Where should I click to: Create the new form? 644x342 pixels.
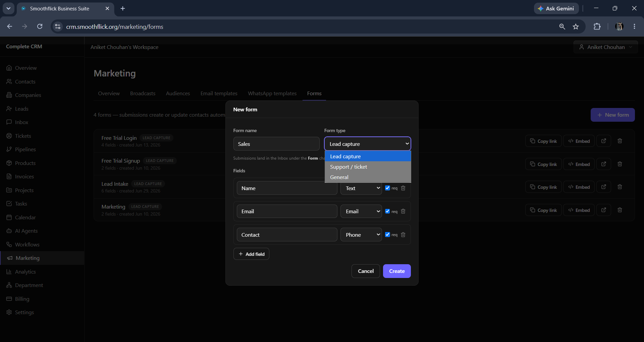(397, 271)
